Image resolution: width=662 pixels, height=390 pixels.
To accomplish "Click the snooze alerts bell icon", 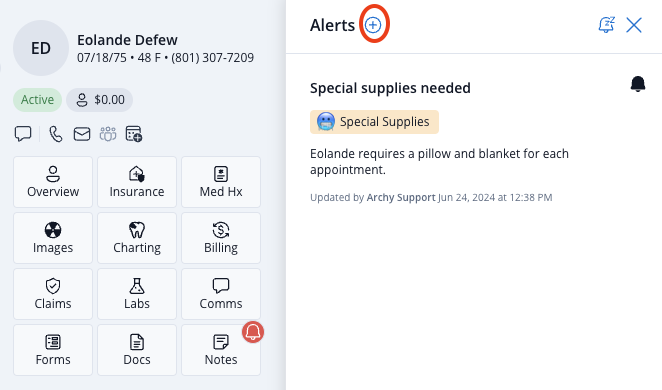I will 606,25.
